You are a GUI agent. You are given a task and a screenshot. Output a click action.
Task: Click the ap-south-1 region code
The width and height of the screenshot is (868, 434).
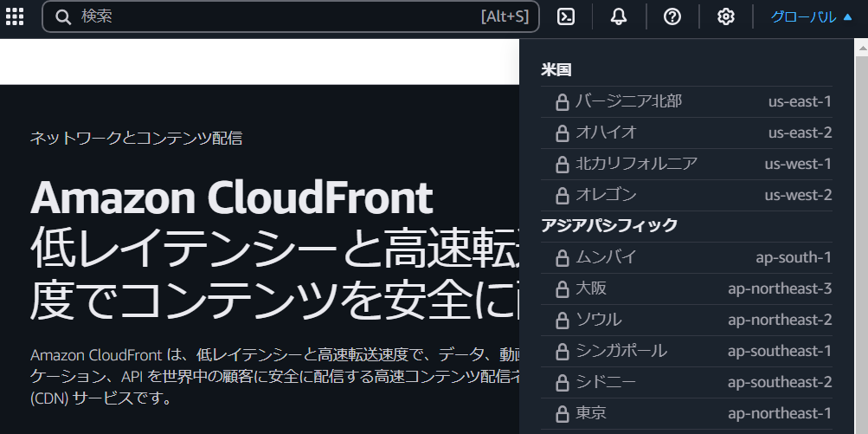point(794,257)
